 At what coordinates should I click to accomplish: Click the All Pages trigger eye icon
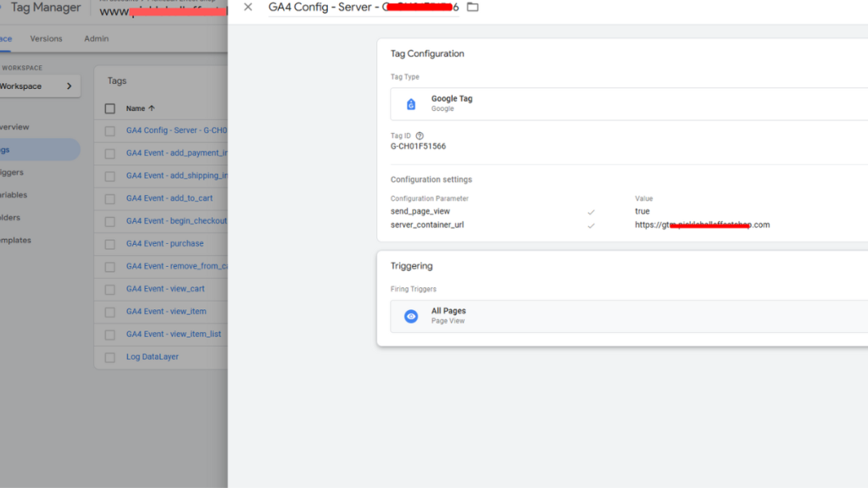tap(411, 316)
